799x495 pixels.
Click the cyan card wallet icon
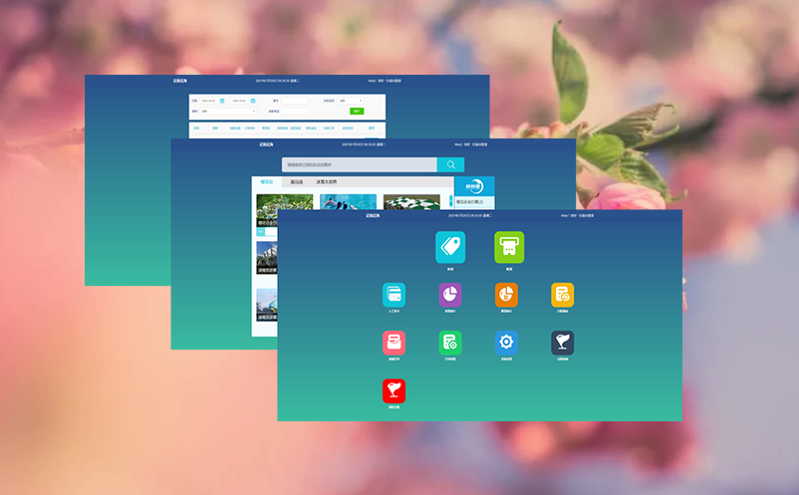394,294
